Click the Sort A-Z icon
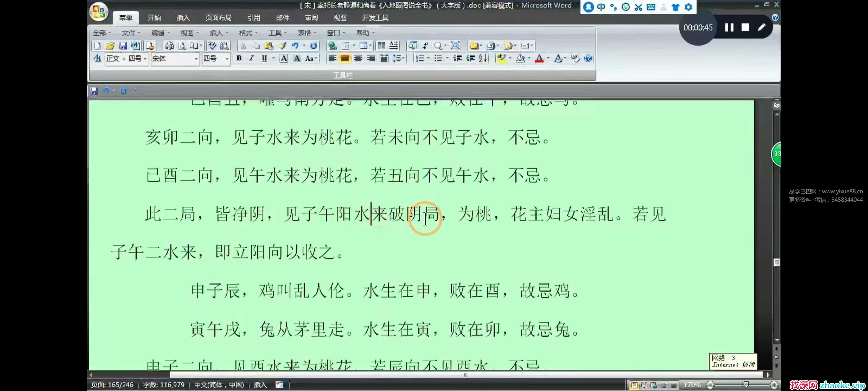Viewport: 868px width, 391px height. [x=483, y=58]
